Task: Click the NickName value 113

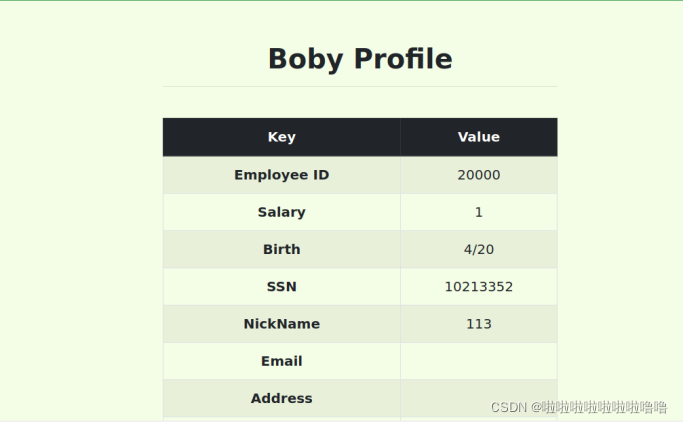Action: (478, 324)
